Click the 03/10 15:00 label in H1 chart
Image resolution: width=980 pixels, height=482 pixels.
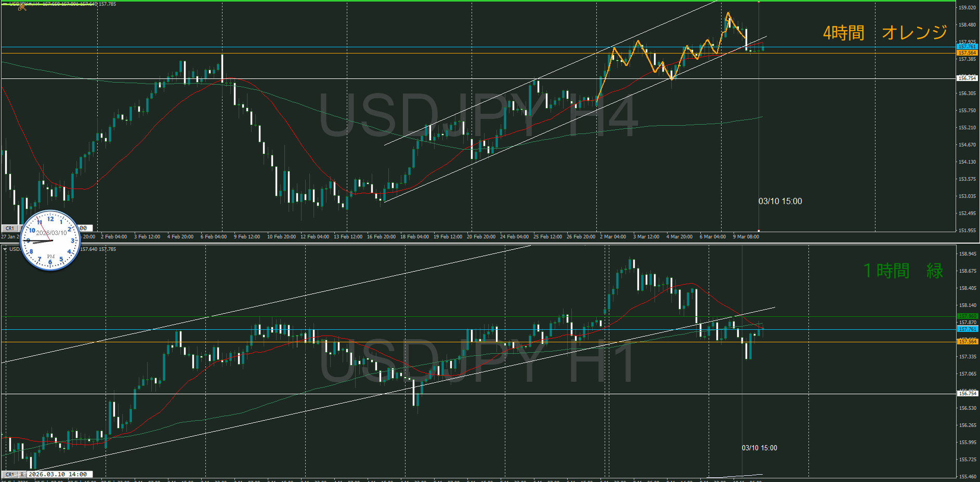point(759,448)
